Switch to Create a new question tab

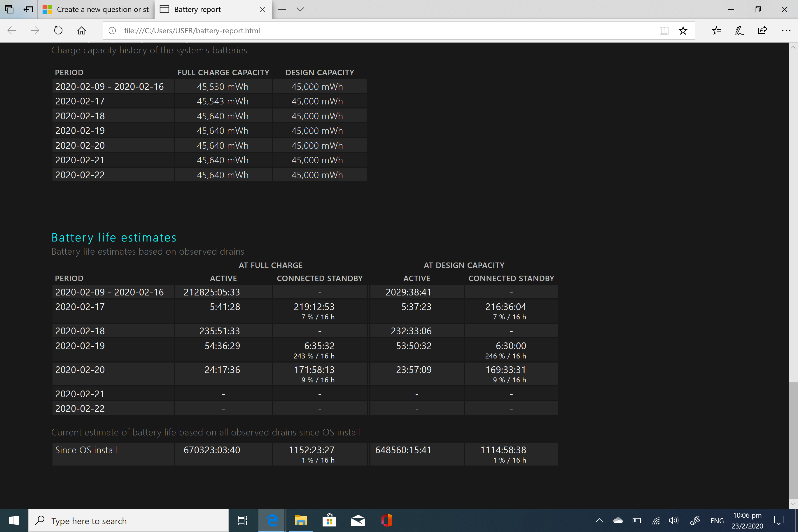(x=96, y=9)
